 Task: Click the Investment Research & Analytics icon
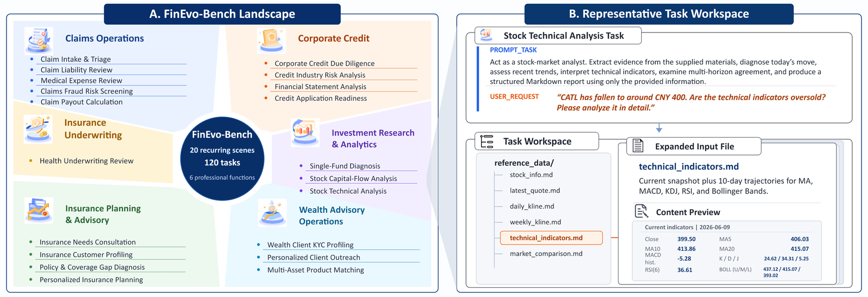point(305,132)
